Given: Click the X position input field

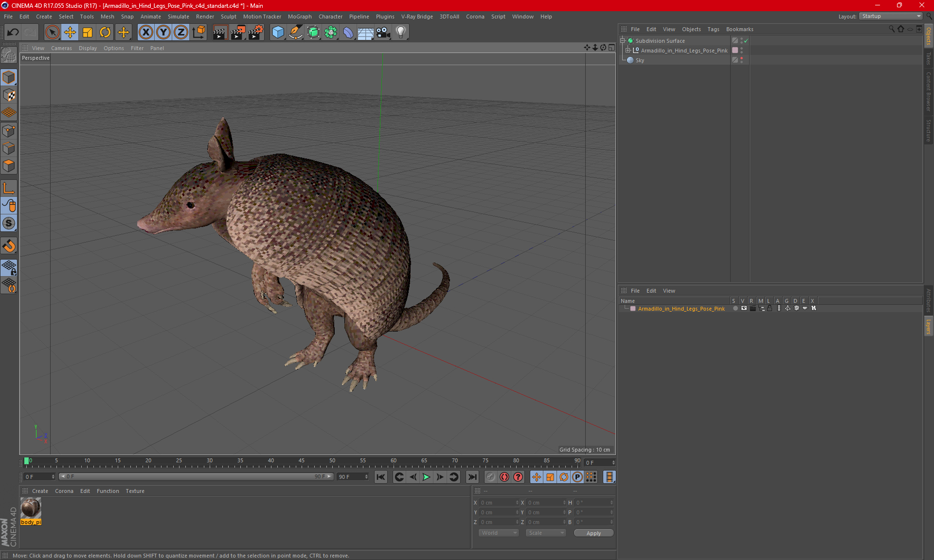Looking at the screenshot, I should (x=499, y=503).
